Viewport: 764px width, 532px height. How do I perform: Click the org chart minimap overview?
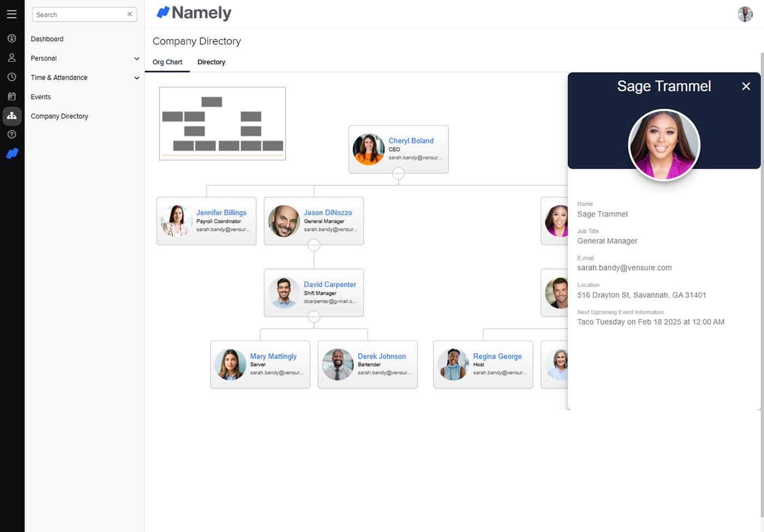coord(222,123)
